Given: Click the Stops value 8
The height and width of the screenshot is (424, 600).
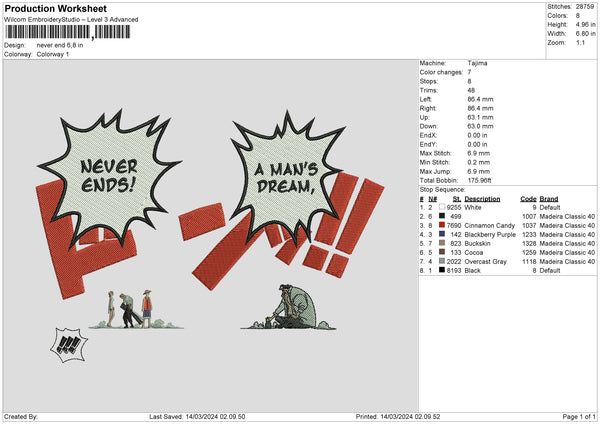Looking at the screenshot, I should pos(470,81).
